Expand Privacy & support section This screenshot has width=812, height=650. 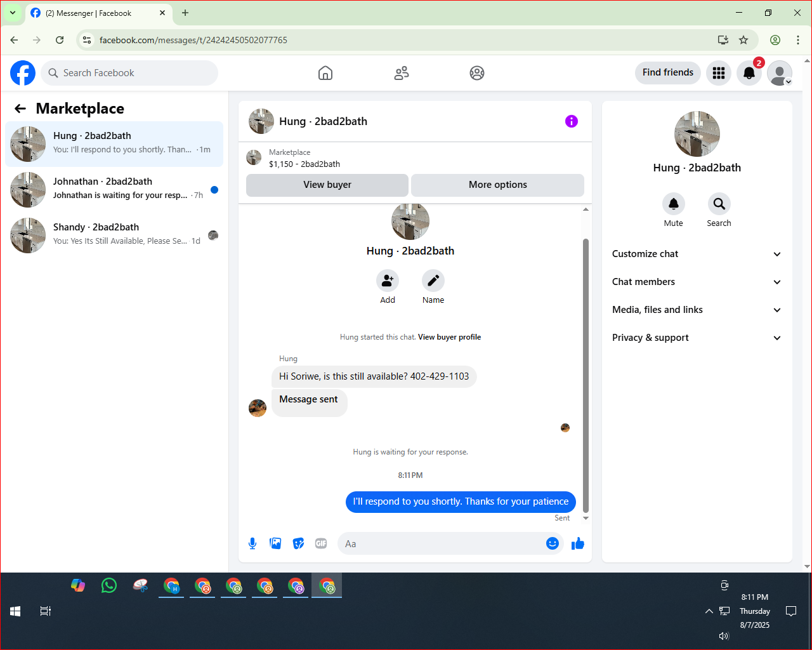point(697,338)
